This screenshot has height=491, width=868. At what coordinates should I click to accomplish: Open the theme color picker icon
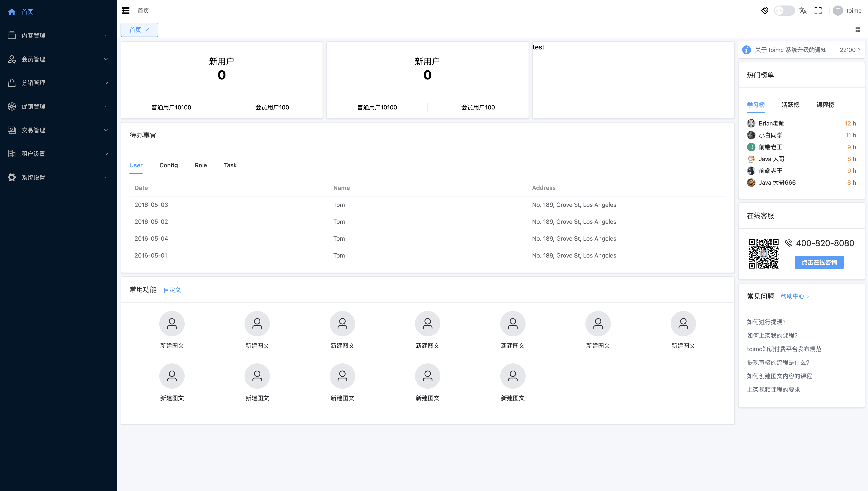click(x=764, y=10)
